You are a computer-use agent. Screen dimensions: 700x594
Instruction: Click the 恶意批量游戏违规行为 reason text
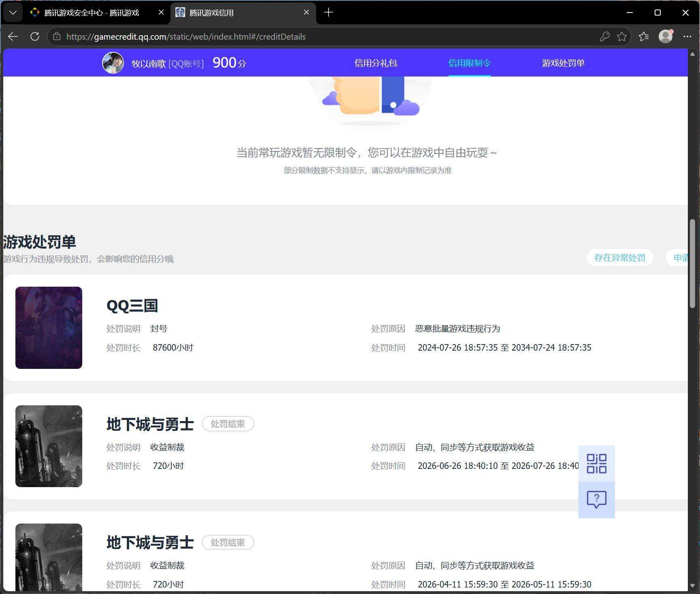[457, 329]
